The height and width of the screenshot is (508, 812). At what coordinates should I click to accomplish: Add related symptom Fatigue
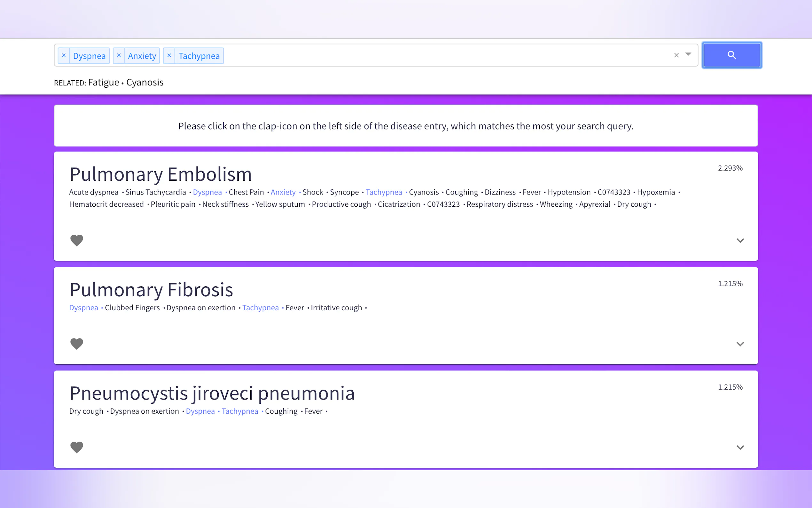[103, 83]
